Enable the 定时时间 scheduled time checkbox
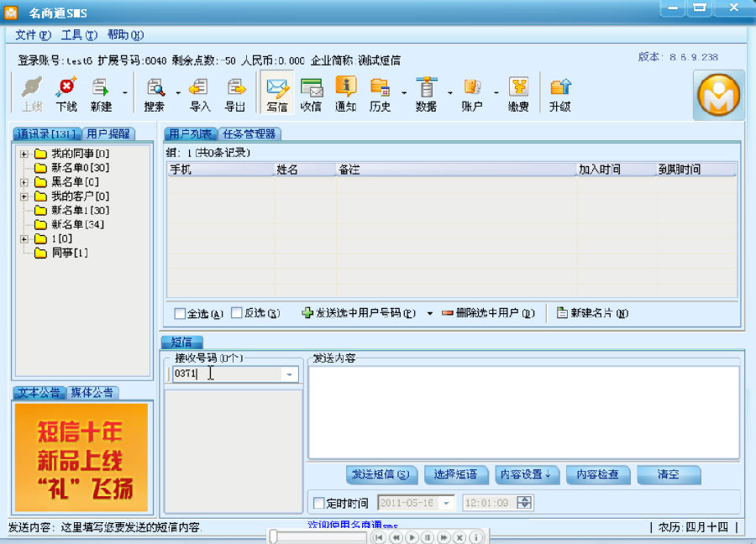 coord(318,503)
